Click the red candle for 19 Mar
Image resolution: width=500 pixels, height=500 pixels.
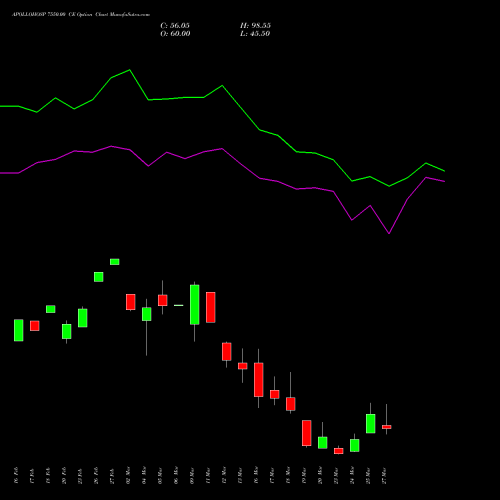click(x=307, y=433)
